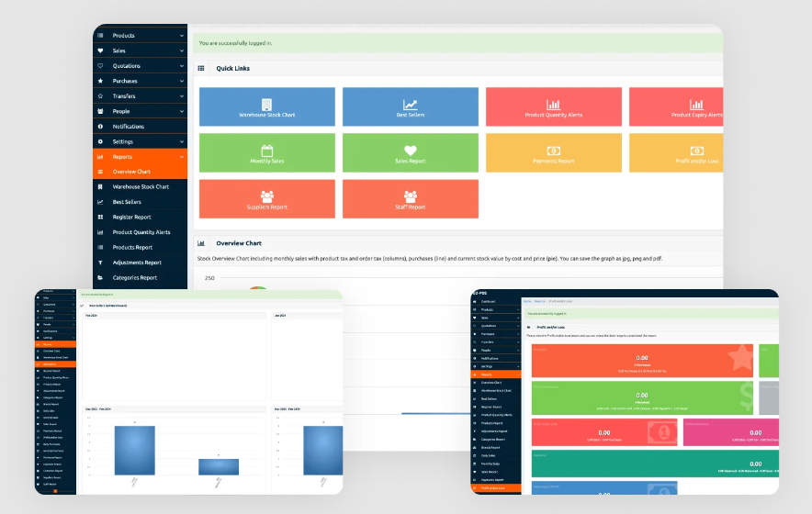Image resolution: width=812 pixels, height=514 pixels.
Task: Click the 250 axis label on Overview Chart
Action: (x=209, y=278)
